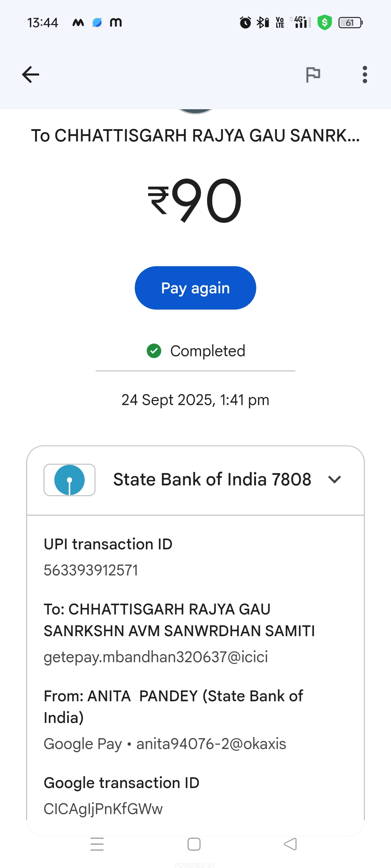Tap the battery indicator showing 61
The width and height of the screenshot is (391, 868).
point(350,22)
